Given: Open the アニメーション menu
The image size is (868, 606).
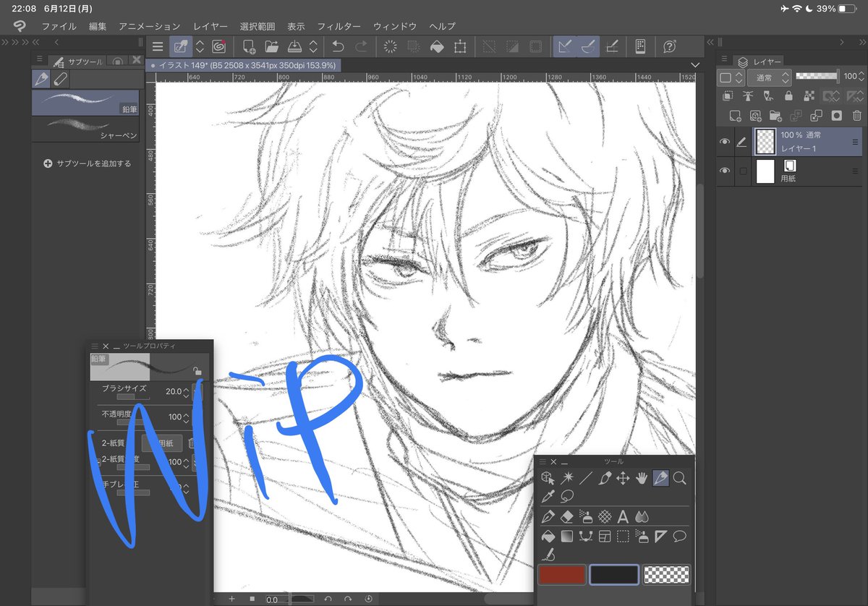Looking at the screenshot, I should 150,26.
